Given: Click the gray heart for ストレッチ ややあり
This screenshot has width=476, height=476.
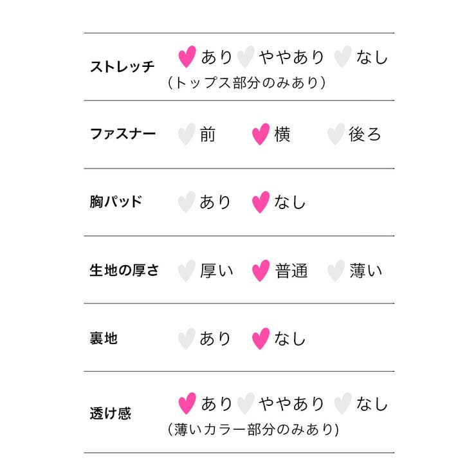Looking at the screenshot, I should coord(246,57).
